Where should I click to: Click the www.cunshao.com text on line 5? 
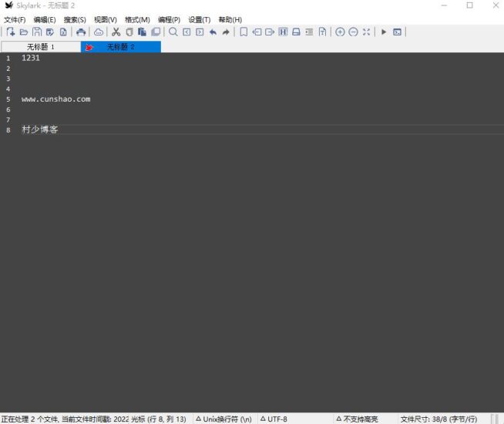(x=55, y=99)
